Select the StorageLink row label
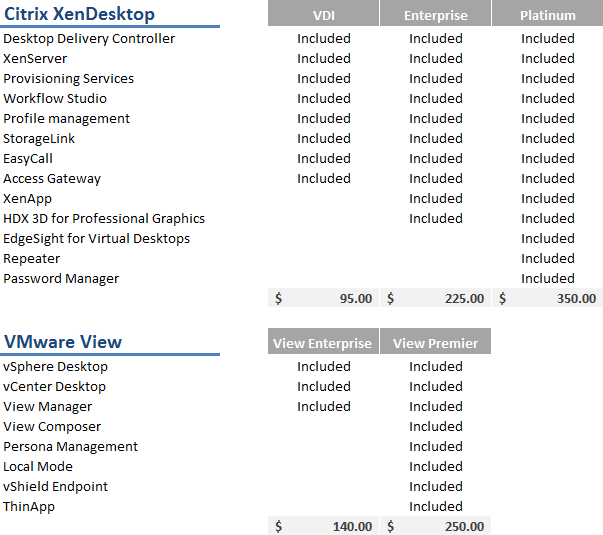Screen dimensions: 603x535 pyautogui.click(x=39, y=138)
